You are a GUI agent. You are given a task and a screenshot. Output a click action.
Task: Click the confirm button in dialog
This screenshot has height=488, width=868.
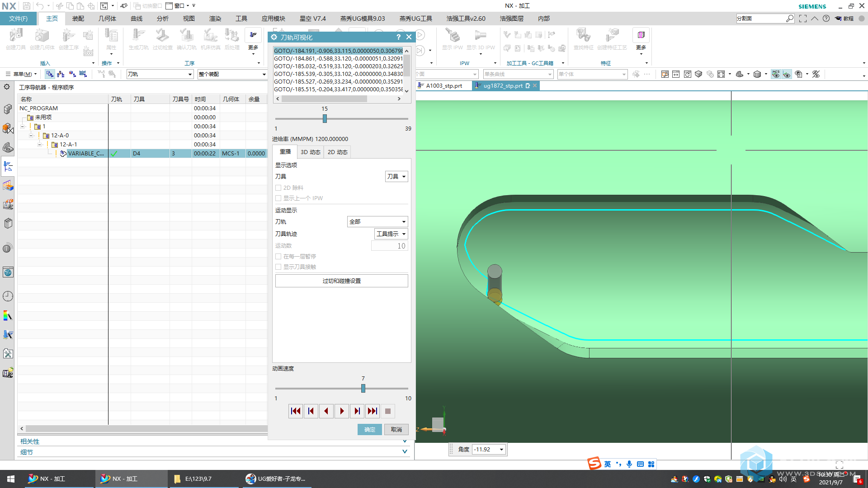369,429
